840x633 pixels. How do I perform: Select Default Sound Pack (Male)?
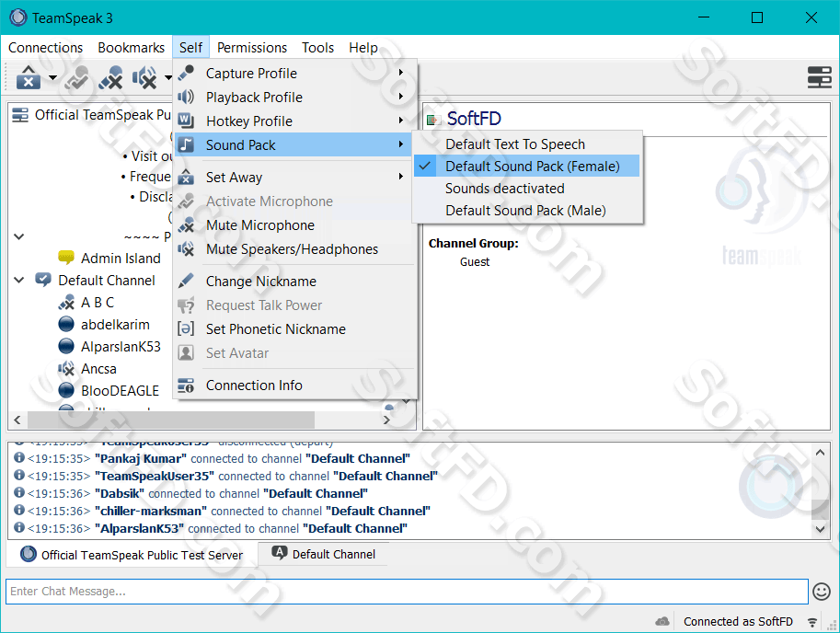pyautogui.click(x=527, y=211)
